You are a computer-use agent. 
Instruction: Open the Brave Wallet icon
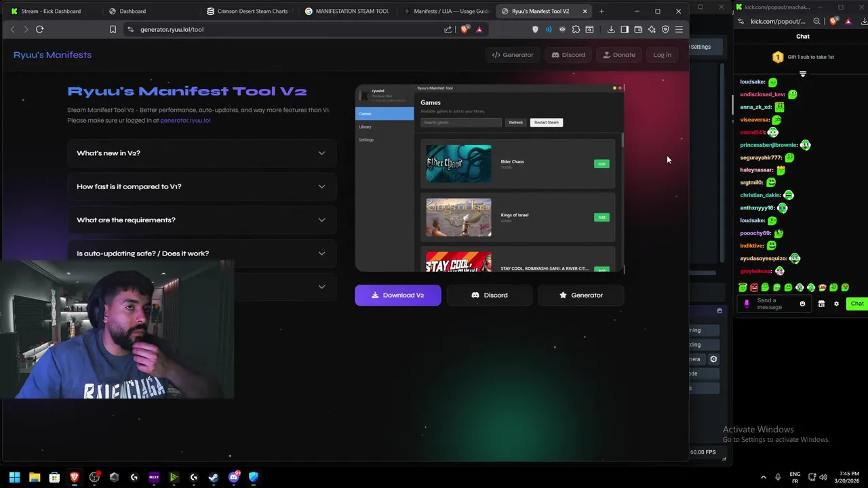[638, 29]
